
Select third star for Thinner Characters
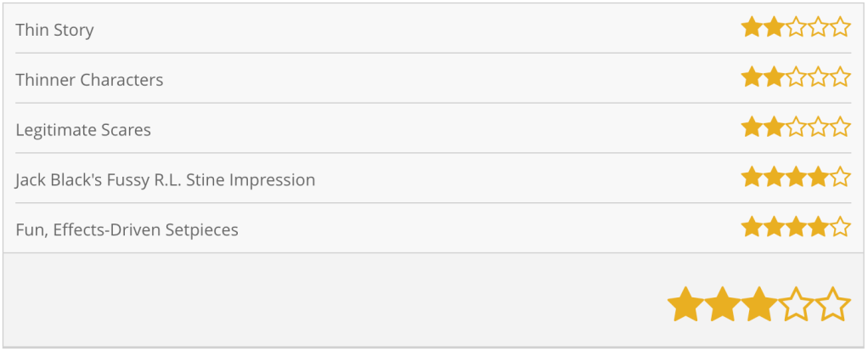point(796,78)
